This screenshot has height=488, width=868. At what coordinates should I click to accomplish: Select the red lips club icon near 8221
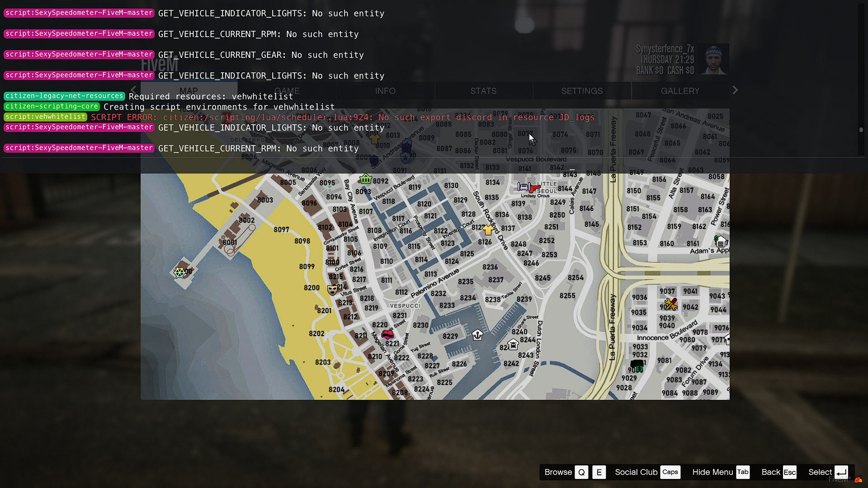click(x=387, y=335)
